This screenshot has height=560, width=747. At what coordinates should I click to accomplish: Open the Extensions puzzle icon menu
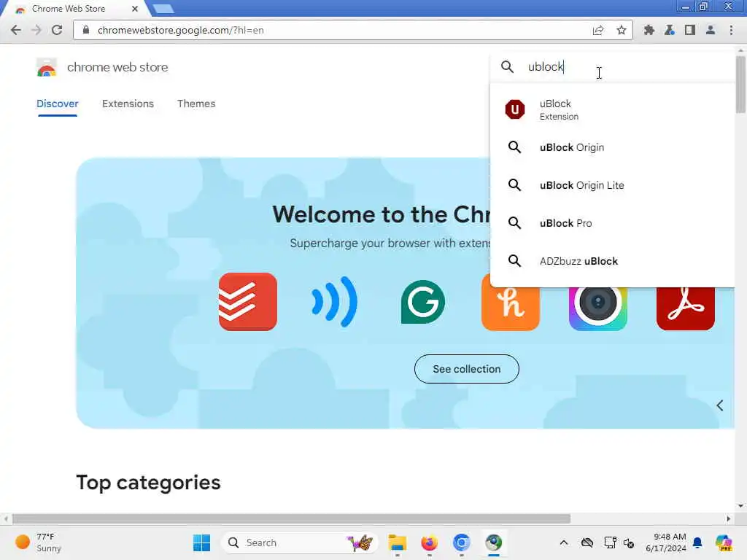tap(649, 30)
